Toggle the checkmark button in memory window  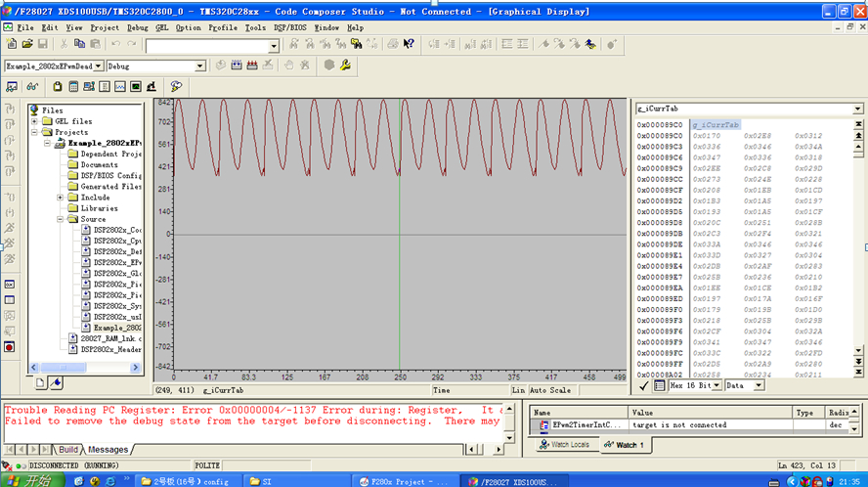pyautogui.click(x=643, y=385)
